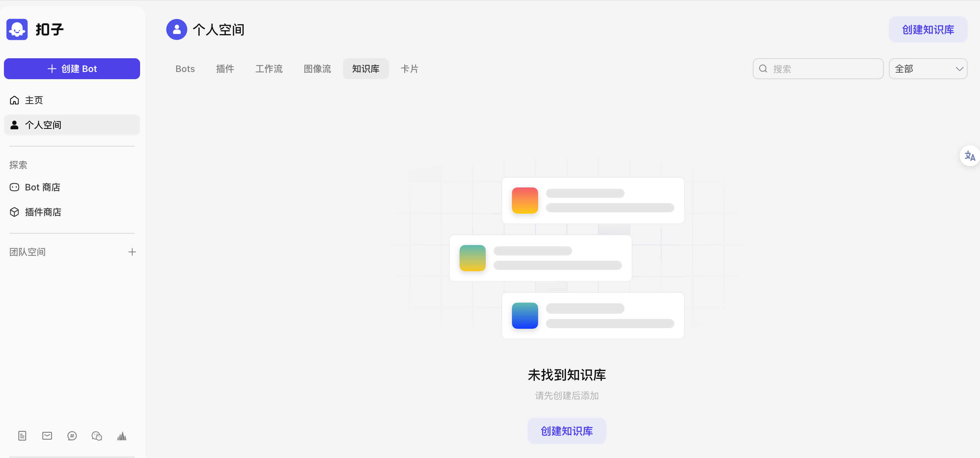Open Bot 商店 from the sidebar

click(x=42, y=187)
